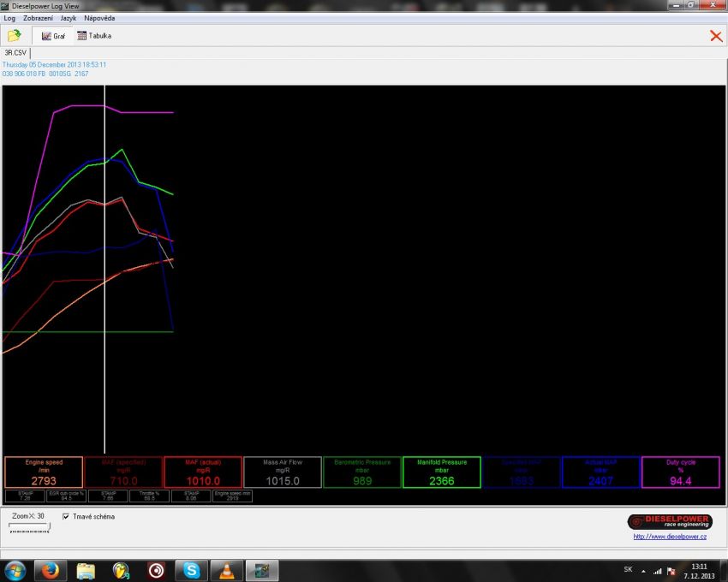Click the small Engine speed min 2919 box
Image resolution: width=728 pixels, height=582 pixels.
[233, 496]
